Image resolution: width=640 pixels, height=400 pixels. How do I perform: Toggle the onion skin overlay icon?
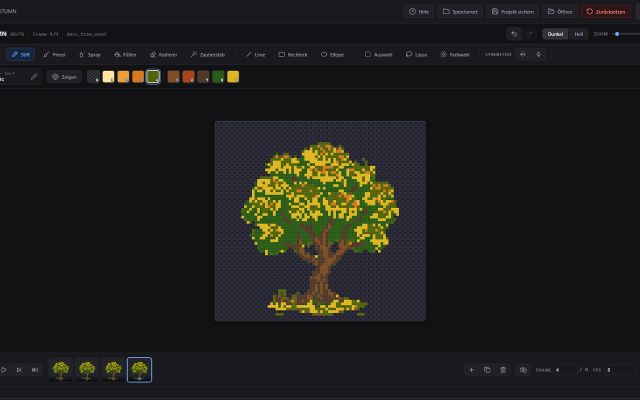[x=523, y=370]
